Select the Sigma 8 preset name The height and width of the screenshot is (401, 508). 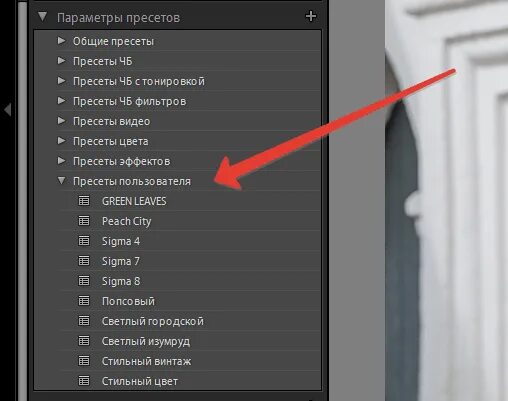click(121, 281)
